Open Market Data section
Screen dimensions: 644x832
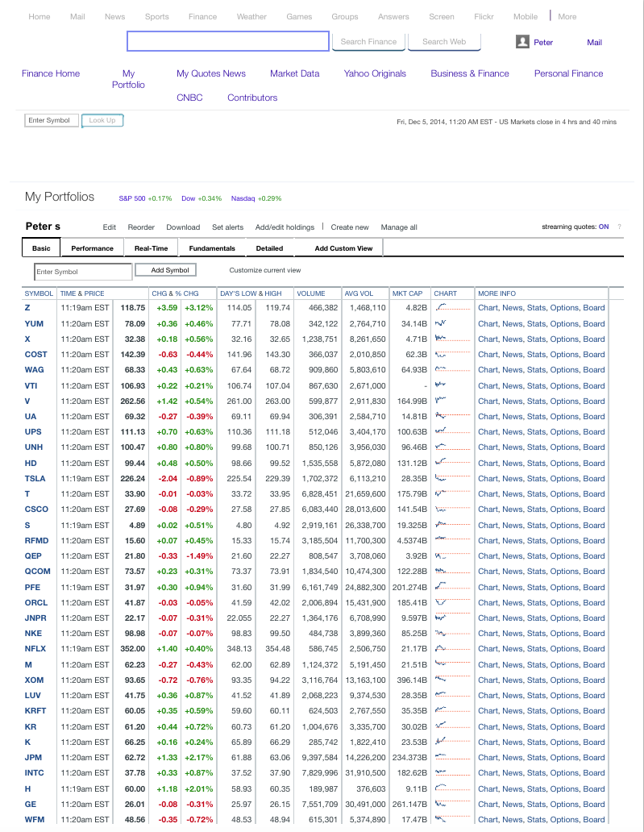tap(294, 73)
